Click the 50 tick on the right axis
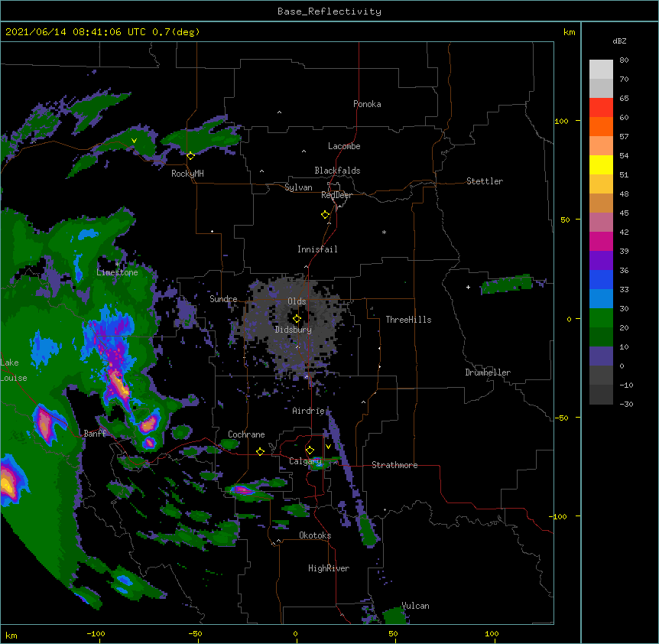Image resolution: width=659 pixels, height=644 pixels. (565, 220)
